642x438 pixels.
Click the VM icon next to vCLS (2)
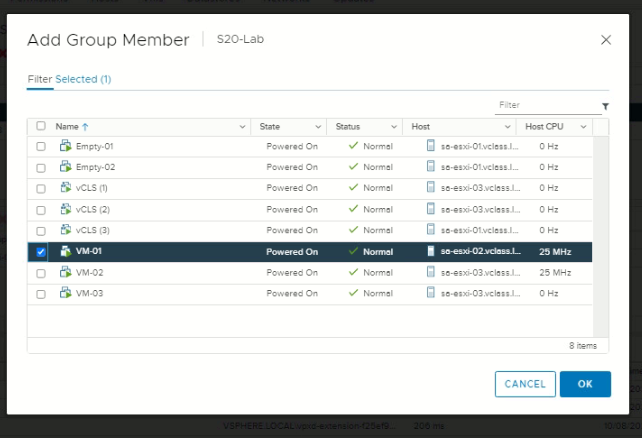66,209
